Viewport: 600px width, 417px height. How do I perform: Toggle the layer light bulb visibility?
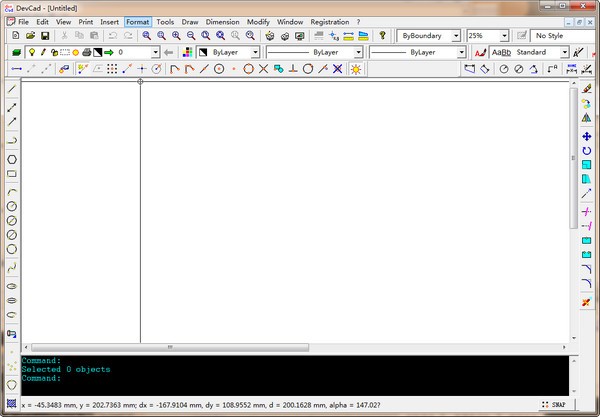[31, 52]
